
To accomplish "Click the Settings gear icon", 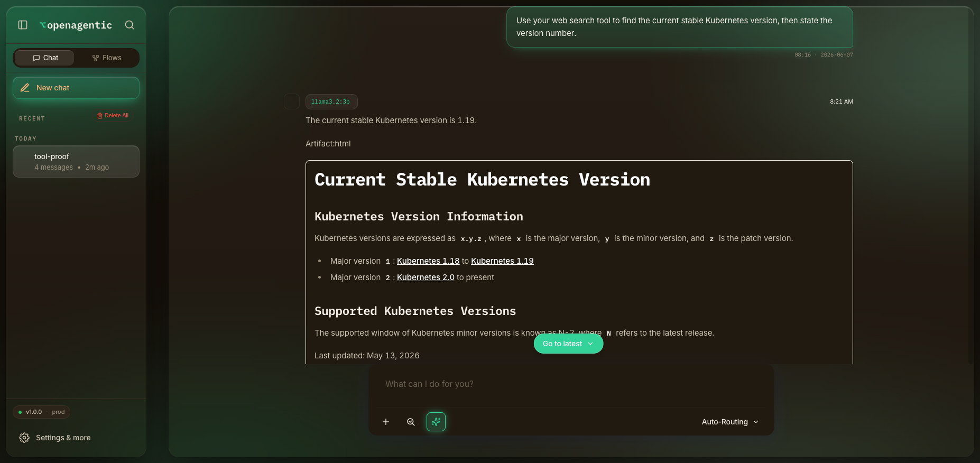I will tap(24, 438).
